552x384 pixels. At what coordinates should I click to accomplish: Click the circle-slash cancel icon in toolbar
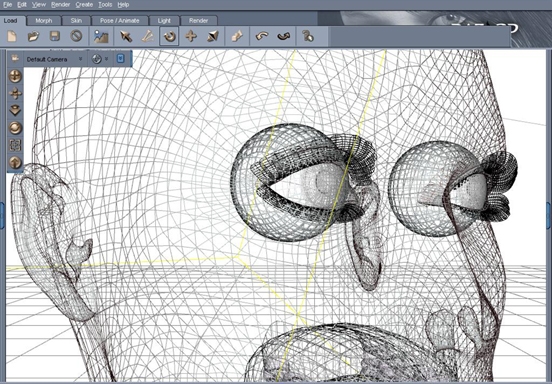(76, 36)
